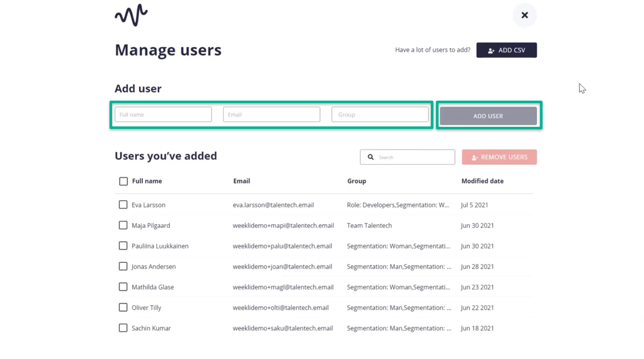This screenshot has width=644, height=359.
Task: Click the name Jonas Andersen
Action: pos(153,266)
